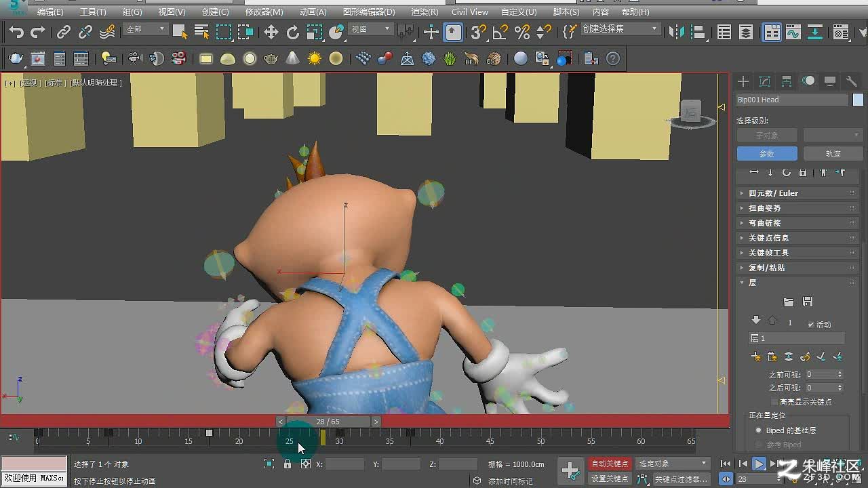Click Bind to Space Warp icon
868x488 pixels.
pos(107,32)
